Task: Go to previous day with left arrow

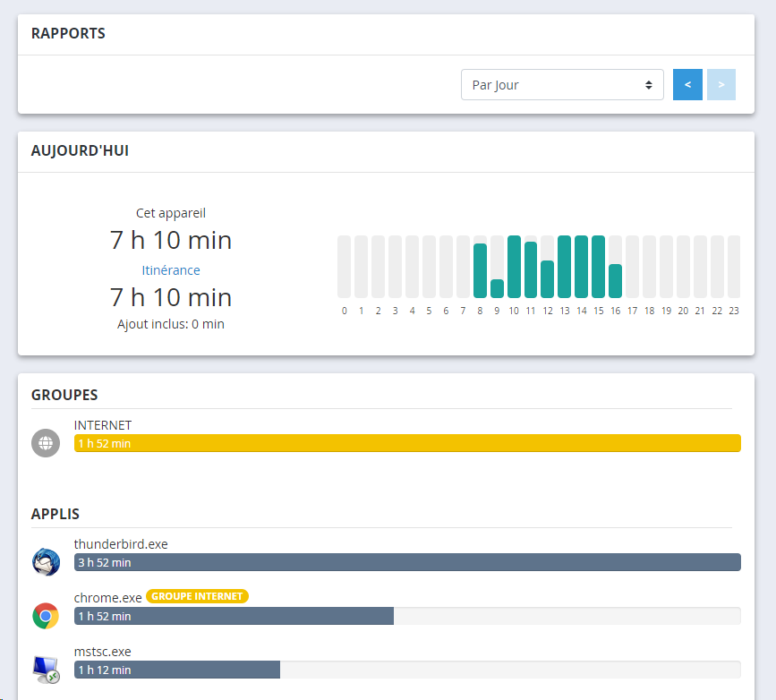Action: click(x=687, y=85)
